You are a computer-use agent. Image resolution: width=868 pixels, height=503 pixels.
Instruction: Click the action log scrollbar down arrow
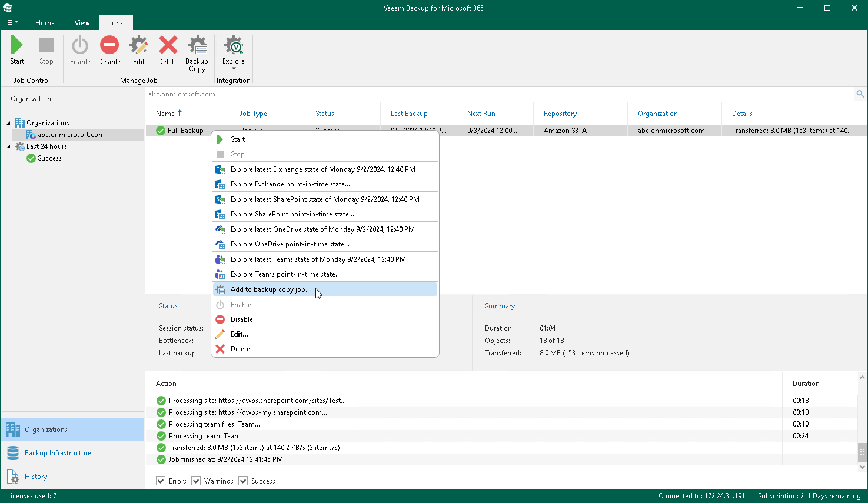[x=862, y=467]
